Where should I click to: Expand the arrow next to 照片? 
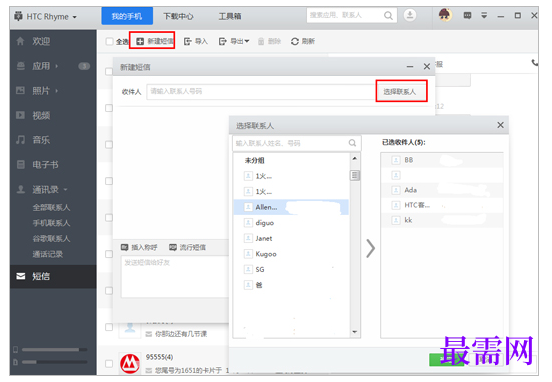pos(57,90)
